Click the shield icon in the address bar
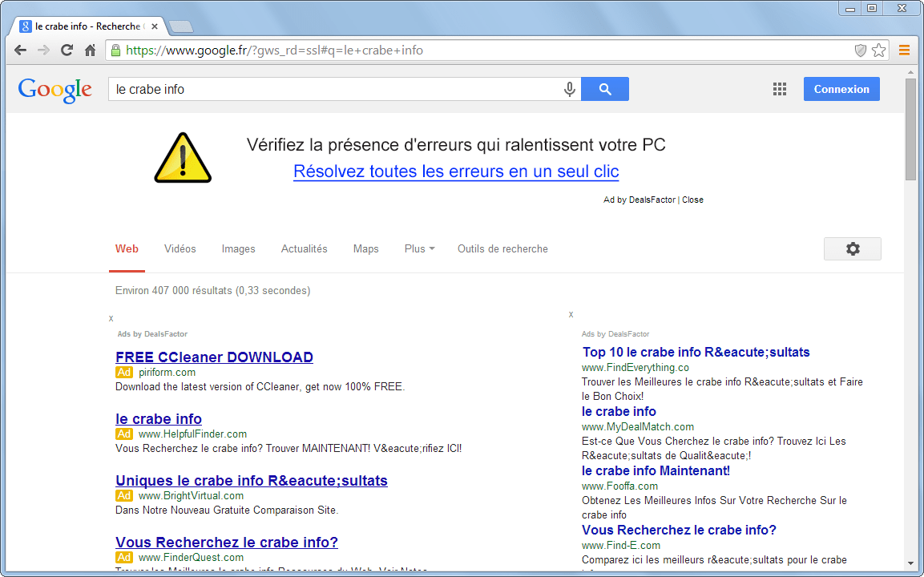The image size is (924, 577). pyautogui.click(x=861, y=50)
